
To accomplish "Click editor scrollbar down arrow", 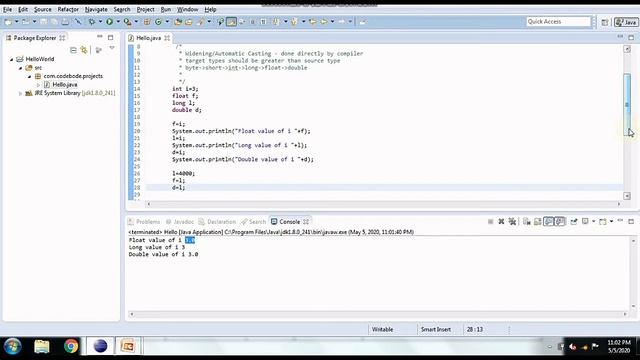I will 627,196.
